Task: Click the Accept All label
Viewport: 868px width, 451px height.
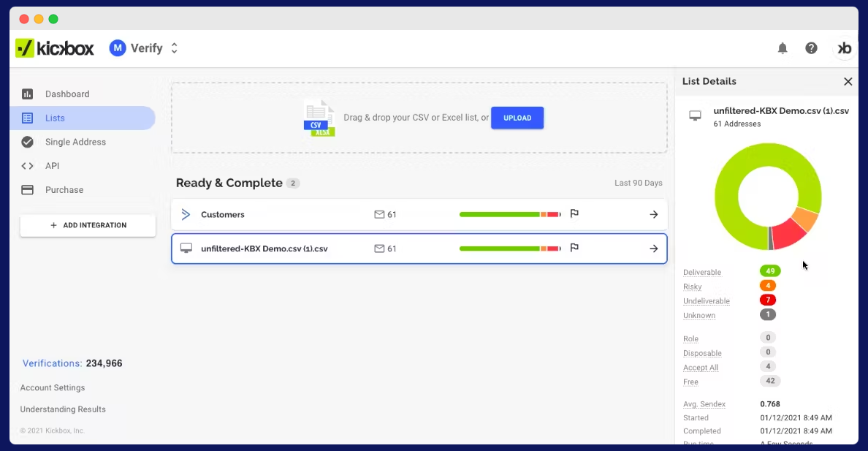Action: (x=701, y=368)
